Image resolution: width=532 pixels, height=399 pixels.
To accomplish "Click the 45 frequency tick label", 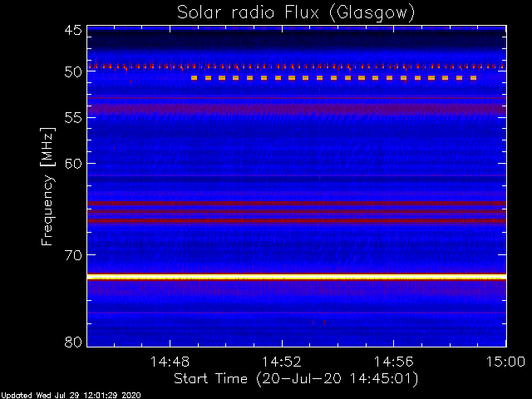I will tap(73, 30).
